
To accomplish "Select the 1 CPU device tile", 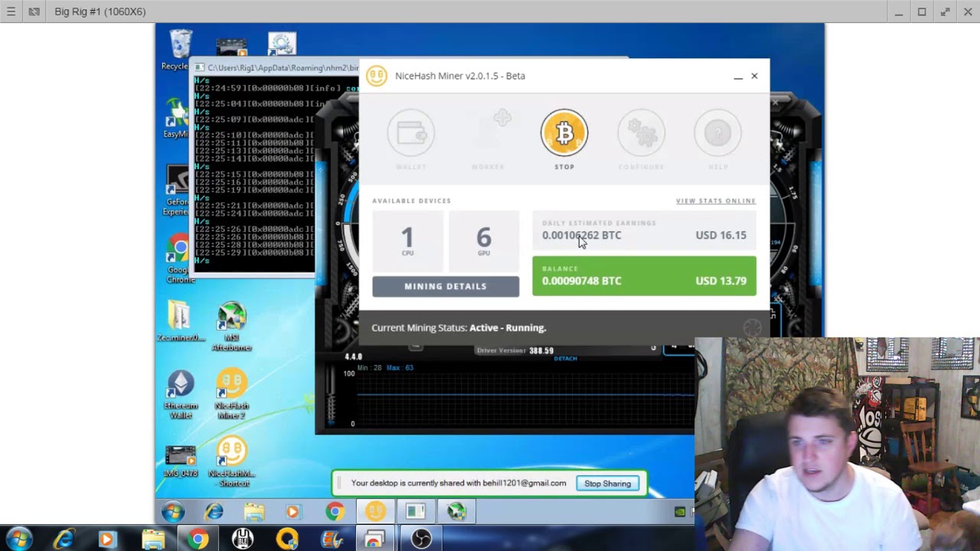I will tap(407, 241).
